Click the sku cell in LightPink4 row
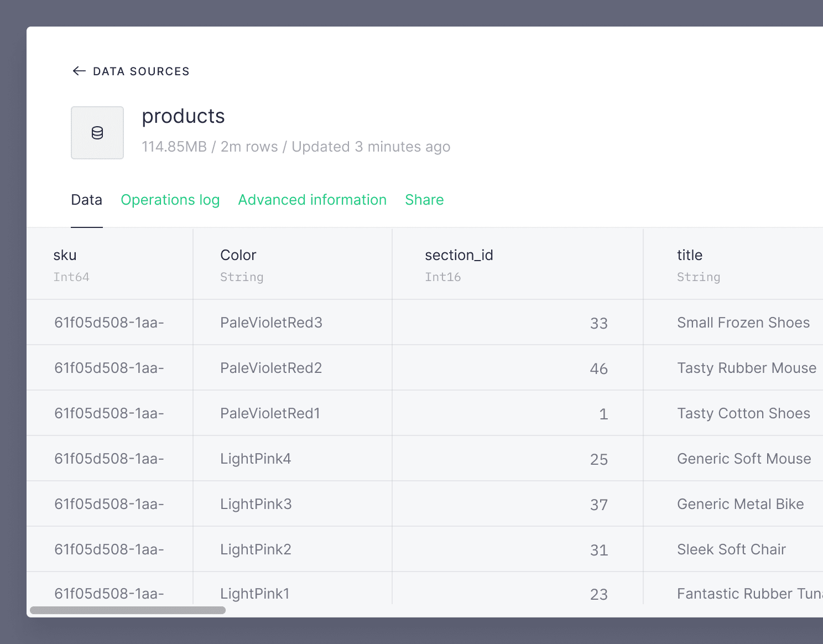This screenshot has width=823, height=644. pos(110,459)
